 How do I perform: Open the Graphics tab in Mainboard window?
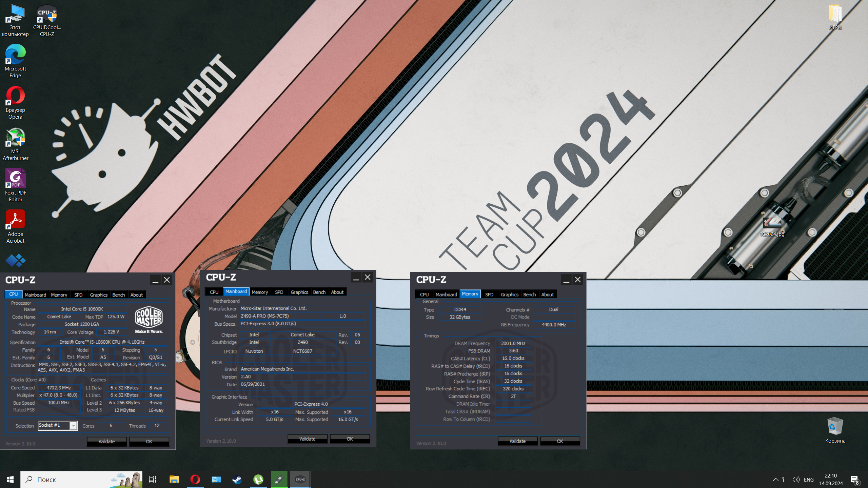299,292
